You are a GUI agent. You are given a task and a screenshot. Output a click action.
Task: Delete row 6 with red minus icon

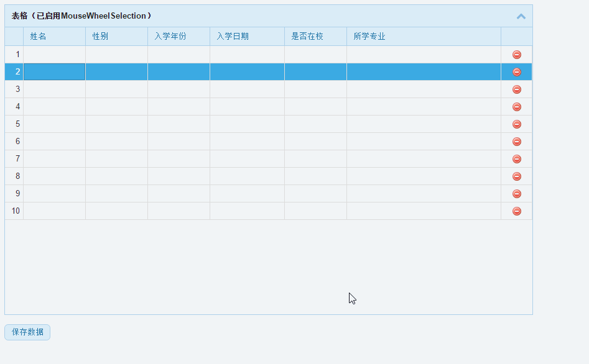pos(516,142)
